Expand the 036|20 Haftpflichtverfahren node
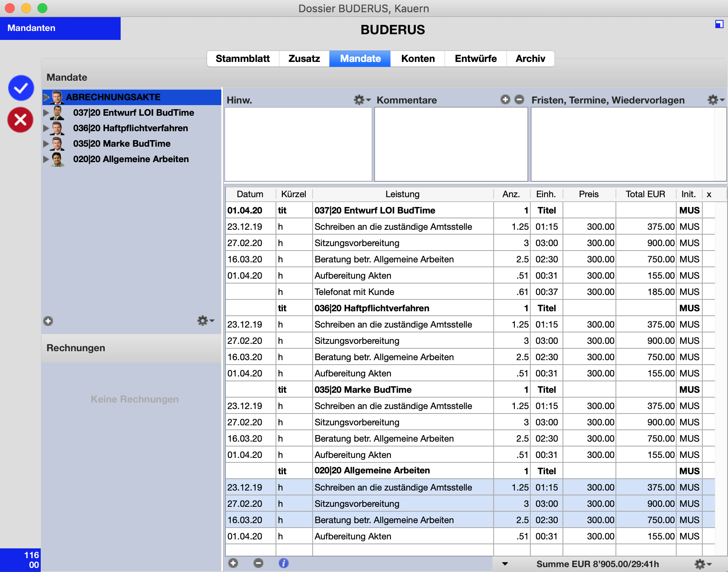728x572 pixels. click(46, 128)
